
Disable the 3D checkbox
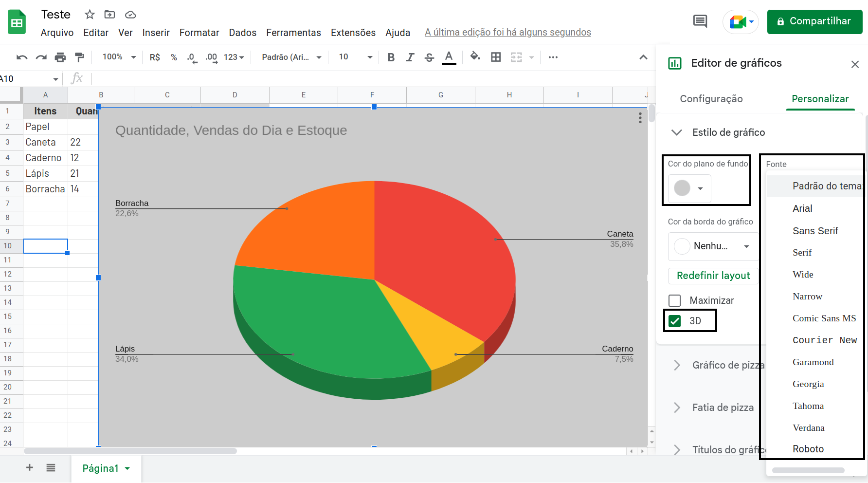point(675,320)
